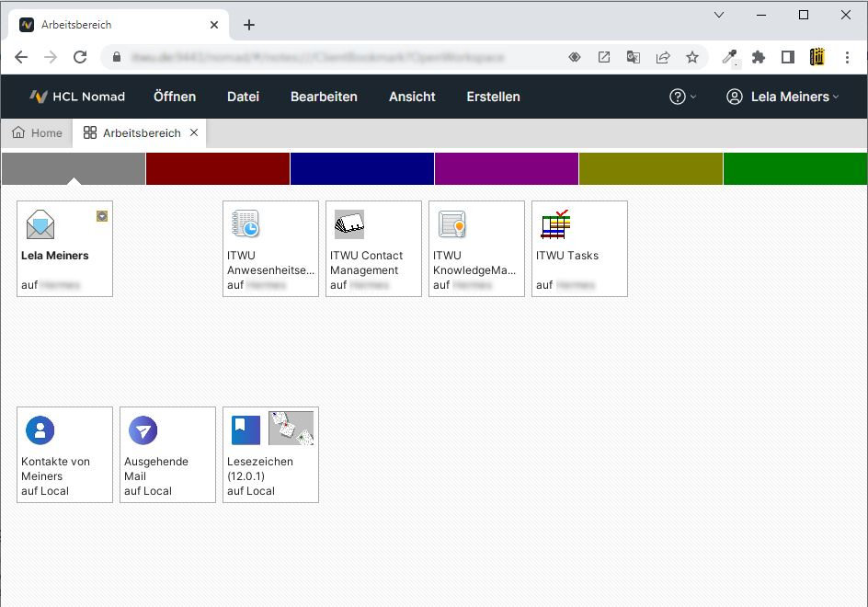Open a new browser tab
This screenshot has height=607, width=868.
tap(249, 25)
